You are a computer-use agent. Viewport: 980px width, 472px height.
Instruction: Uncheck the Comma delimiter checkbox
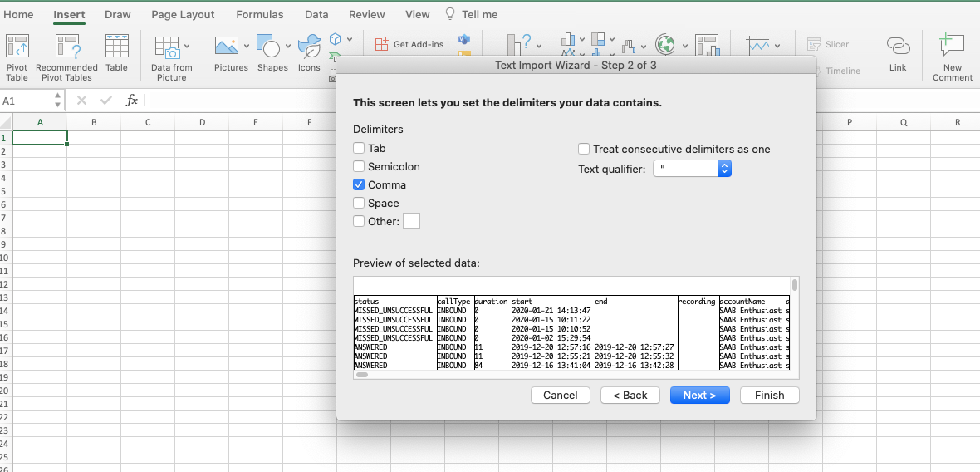click(x=359, y=185)
